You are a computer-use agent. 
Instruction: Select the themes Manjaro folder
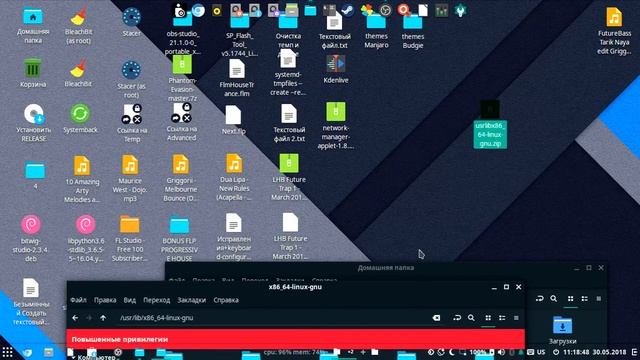[x=376, y=32]
